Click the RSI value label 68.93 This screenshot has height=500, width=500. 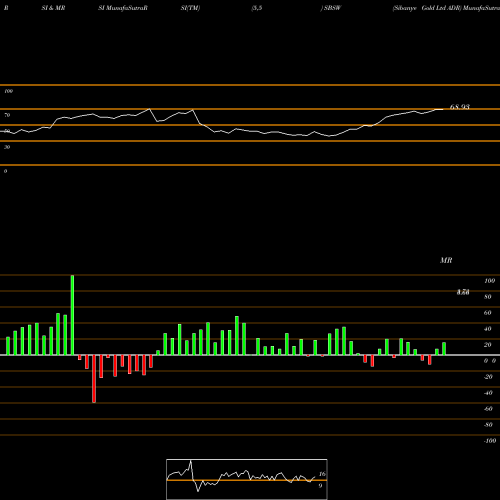[x=460, y=107]
